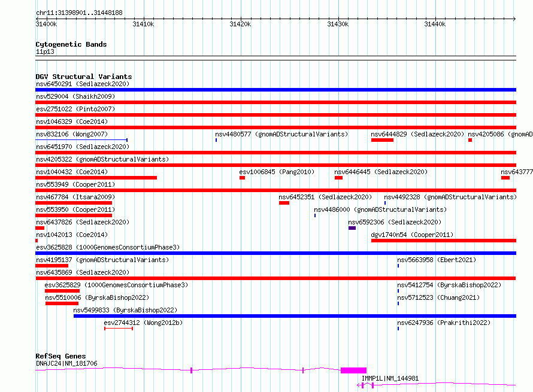Click the 31430k ruler label
Viewport: 533px width, 392px height.
pyautogui.click(x=338, y=24)
